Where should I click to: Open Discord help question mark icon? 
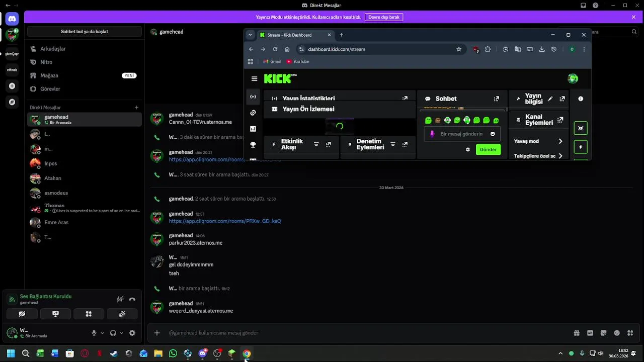click(x=596, y=6)
